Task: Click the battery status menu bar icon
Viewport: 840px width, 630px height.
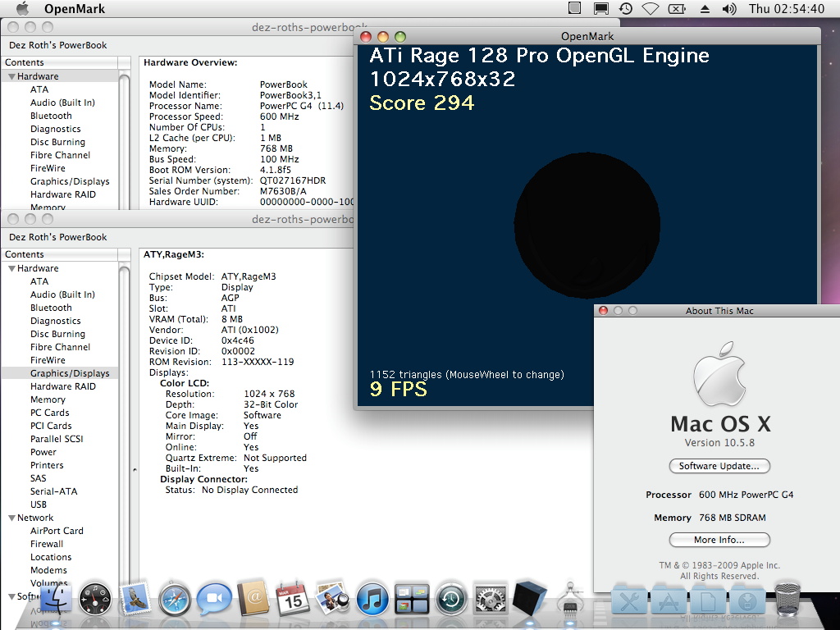Action: [x=677, y=9]
